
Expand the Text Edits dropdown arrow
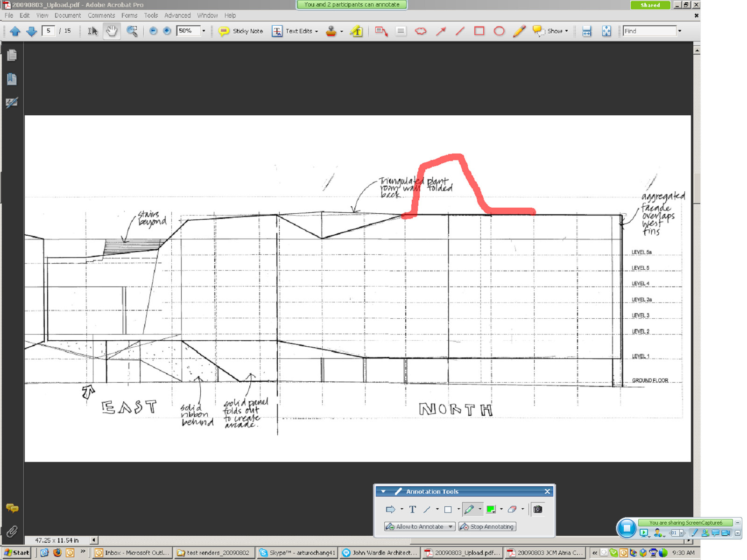click(317, 32)
